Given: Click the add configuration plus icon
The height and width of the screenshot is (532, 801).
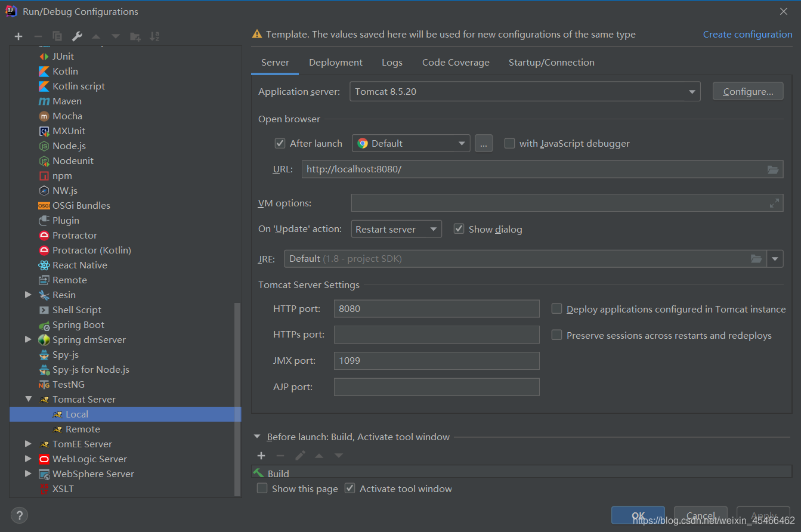Looking at the screenshot, I should coord(18,36).
